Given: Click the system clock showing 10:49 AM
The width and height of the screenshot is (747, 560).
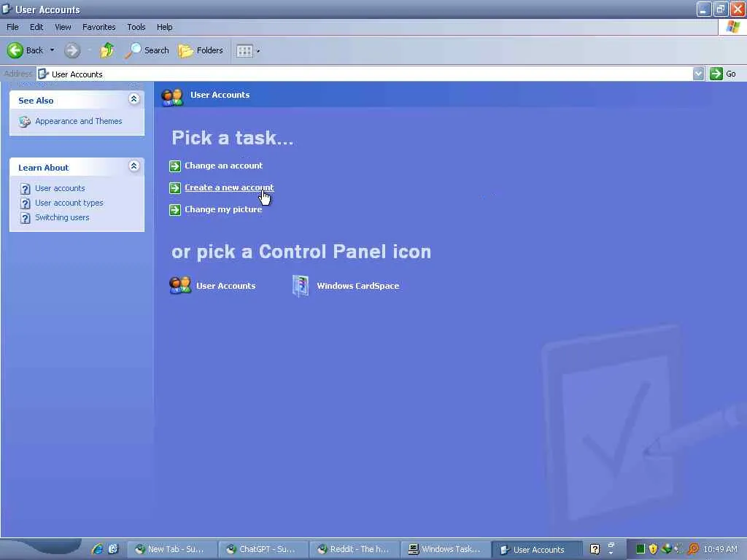Looking at the screenshot, I should point(720,549).
